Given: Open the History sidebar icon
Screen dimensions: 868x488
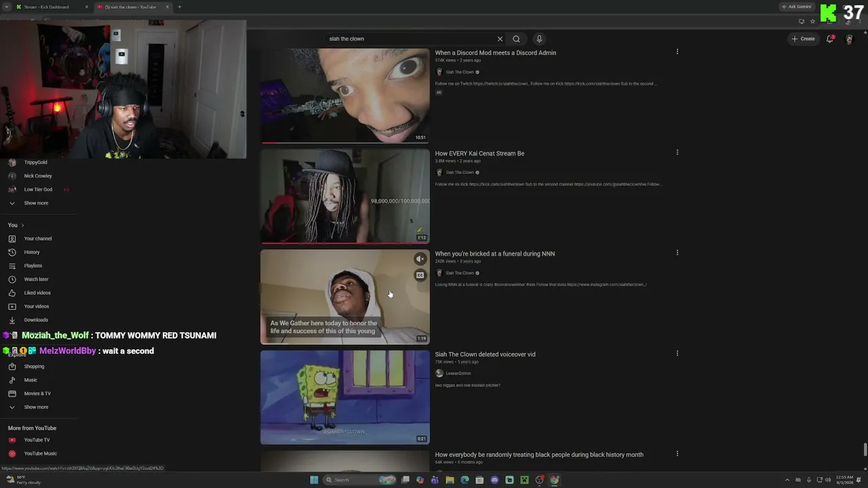Looking at the screenshot, I should (x=12, y=252).
